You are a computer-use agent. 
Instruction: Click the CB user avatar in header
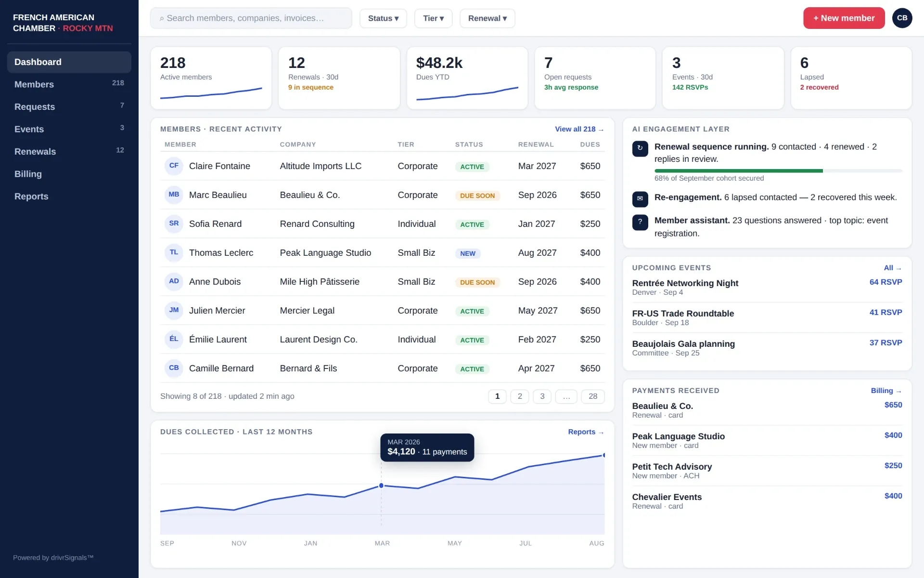tap(902, 18)
